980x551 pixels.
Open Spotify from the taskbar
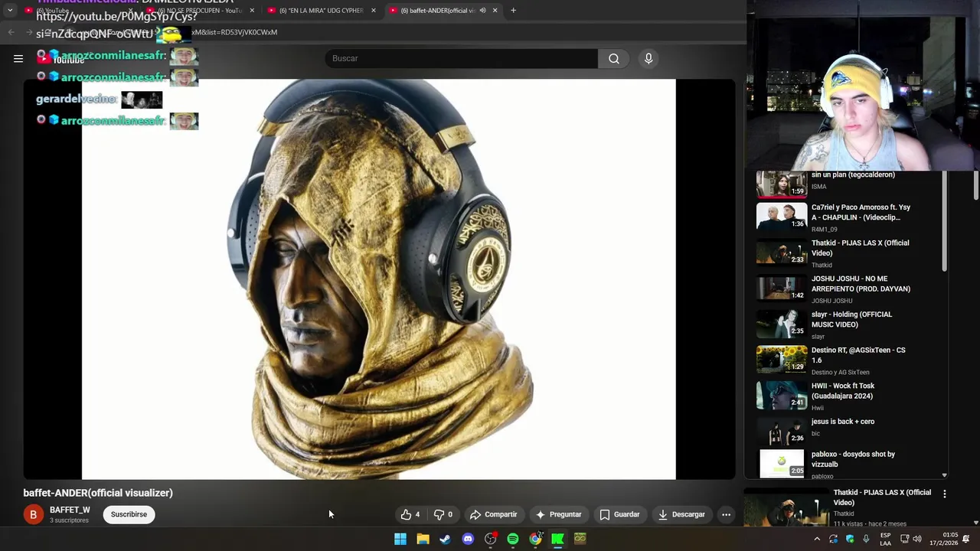tap(513, 539)
